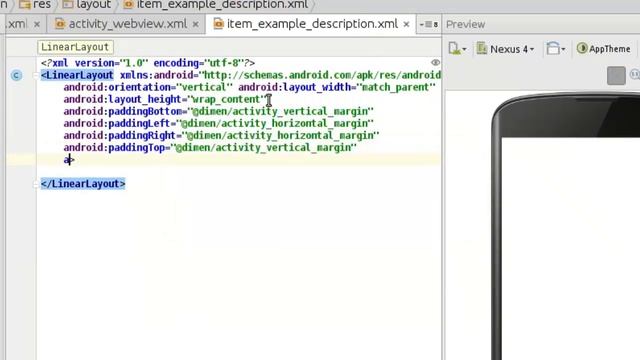Open the render configuration dropdown in Preview
The width and height of the screenshot is (640, 360).
coord(457,49)
